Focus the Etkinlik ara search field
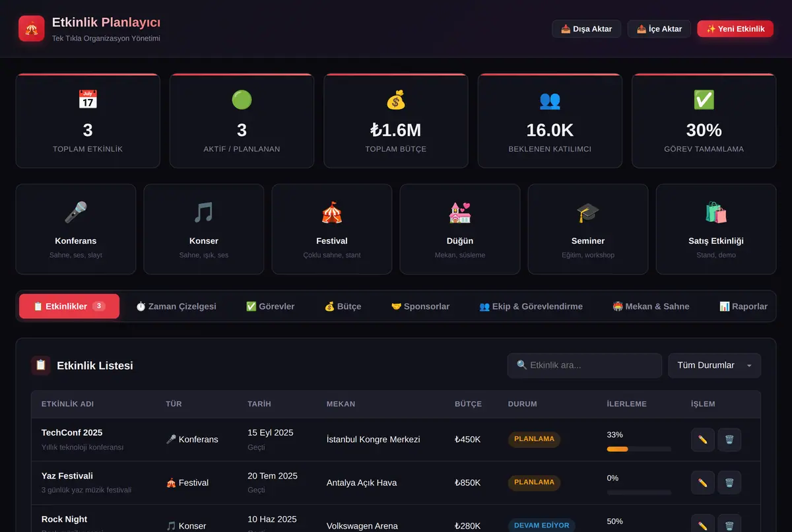Screen dimensions: 792x532 click(585, 366)
